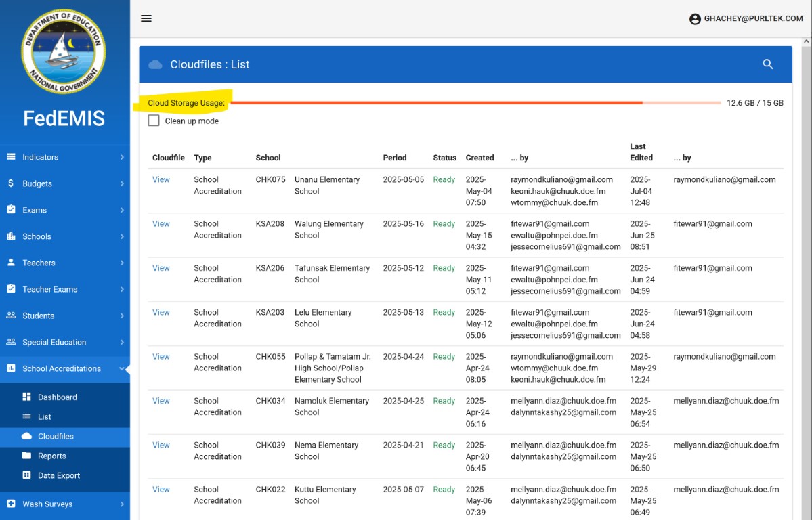Expand the Students submenu arrow
Image resolution: width=812 pixels, height=520 pixels.
click(122, 316)
